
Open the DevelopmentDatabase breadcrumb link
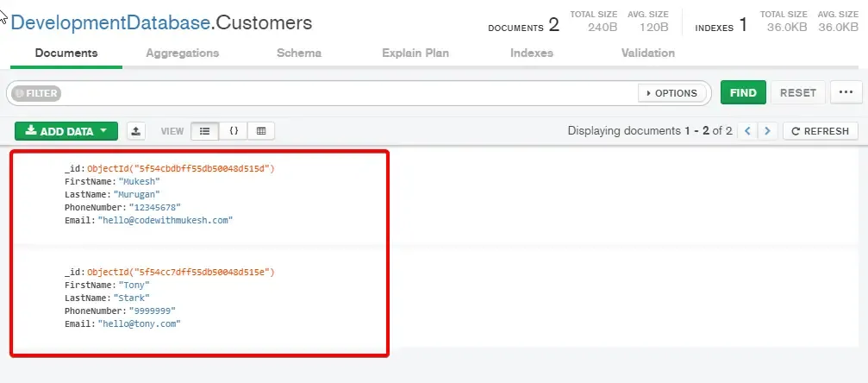108,22
